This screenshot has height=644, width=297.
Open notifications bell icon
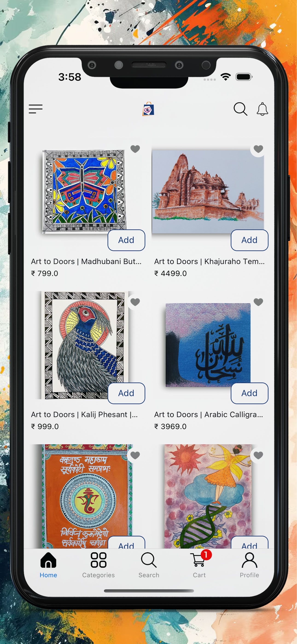tap(262, 109)
